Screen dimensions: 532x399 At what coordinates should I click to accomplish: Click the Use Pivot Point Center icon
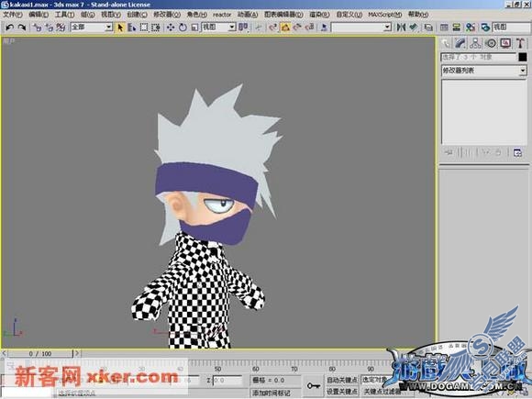(x=243, y=28)
